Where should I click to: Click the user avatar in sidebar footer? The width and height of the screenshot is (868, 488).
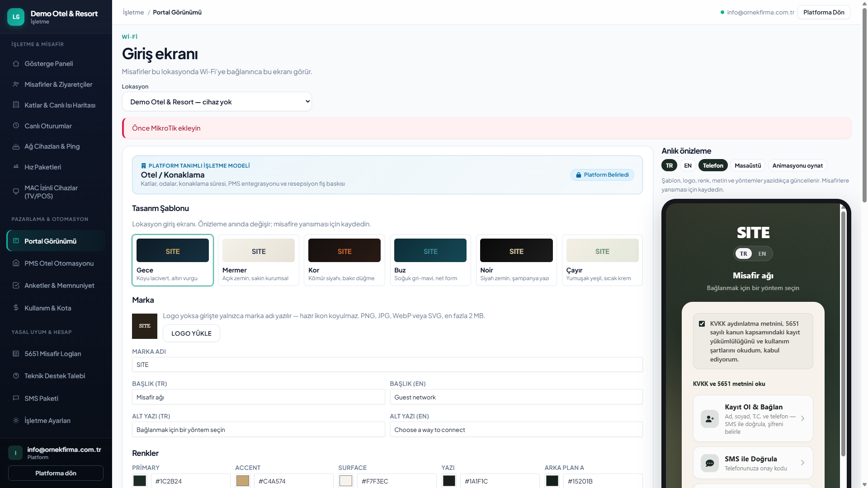15,453
